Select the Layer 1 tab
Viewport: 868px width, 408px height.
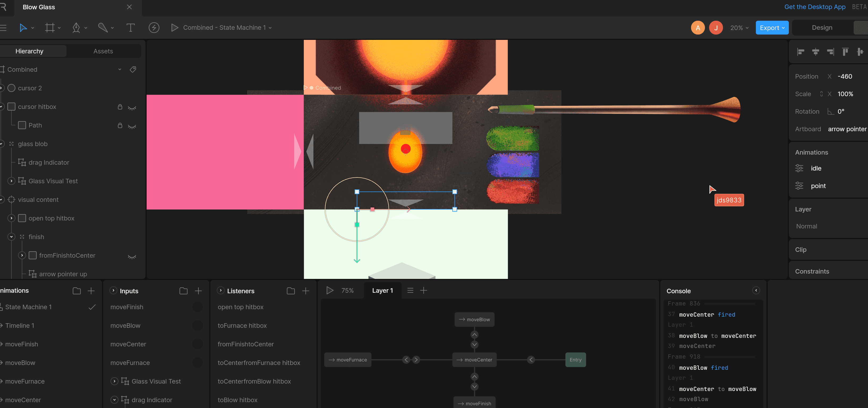click(382, 290)
